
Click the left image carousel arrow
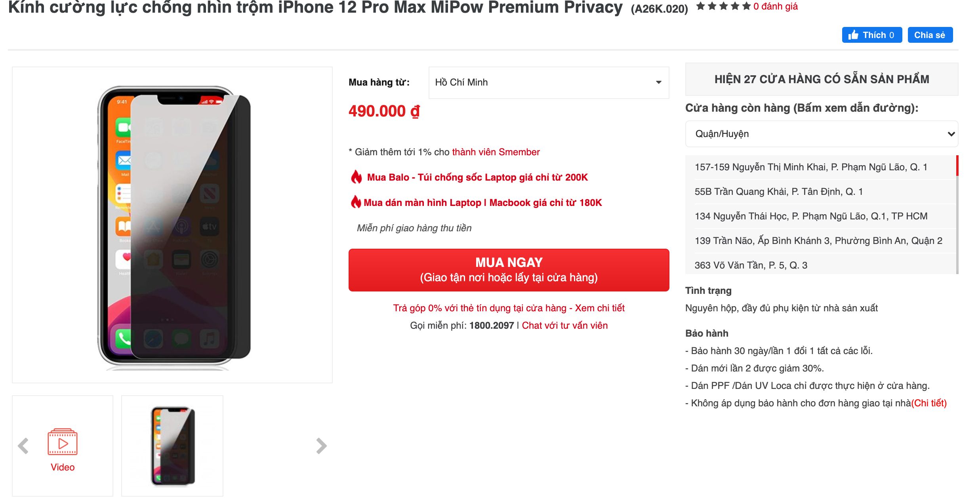coord(24,445)
